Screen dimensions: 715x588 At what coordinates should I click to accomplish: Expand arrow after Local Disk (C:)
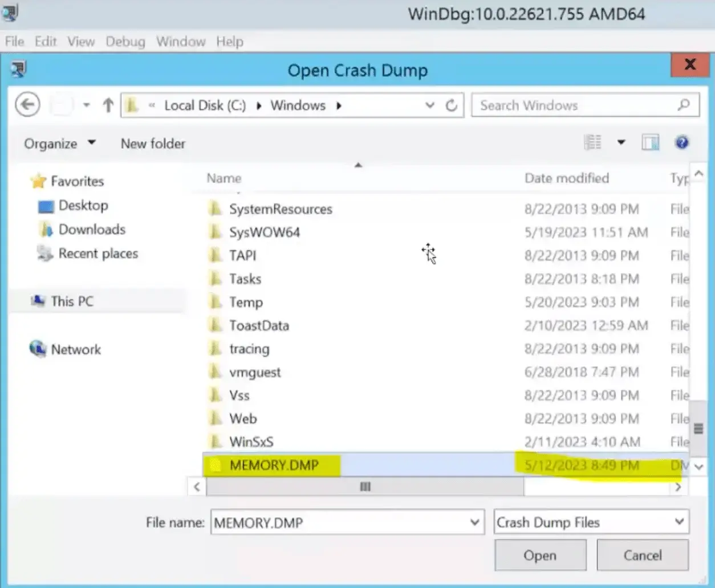click(258, 106)
